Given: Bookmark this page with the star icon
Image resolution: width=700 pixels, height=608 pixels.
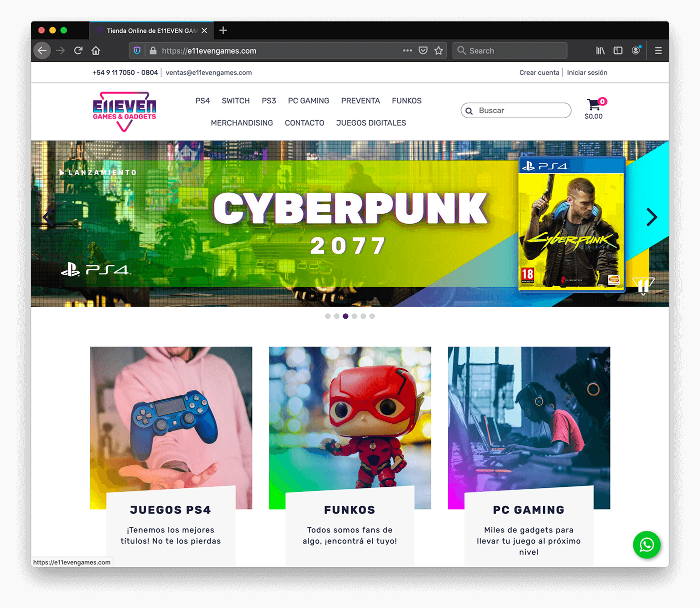Looking at the screenshot, I should (x=438, y=51).
